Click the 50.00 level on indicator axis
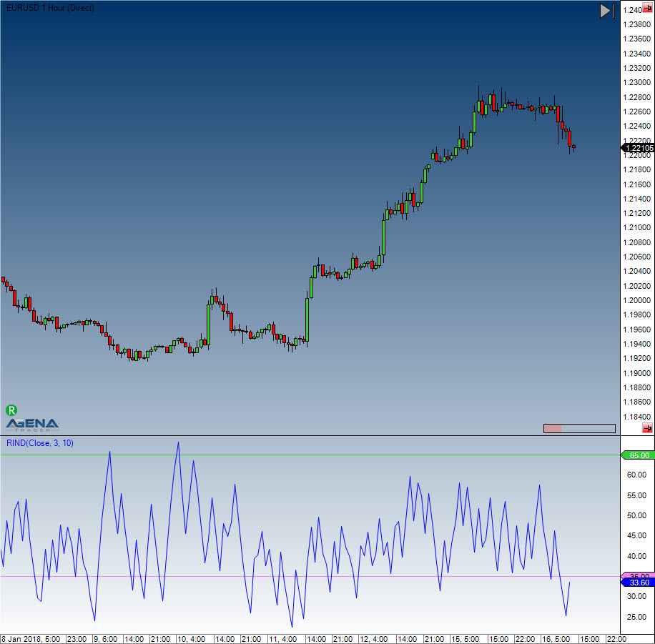This screenshot has height=644, width=655. tap(636, 515)
